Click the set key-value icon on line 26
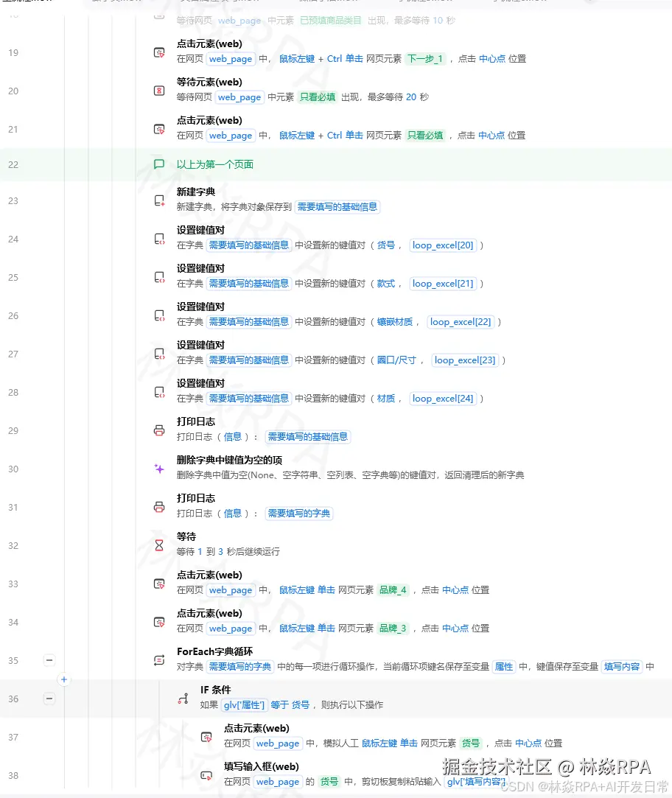This screenshot has height=798, width=672. point(159,315)
